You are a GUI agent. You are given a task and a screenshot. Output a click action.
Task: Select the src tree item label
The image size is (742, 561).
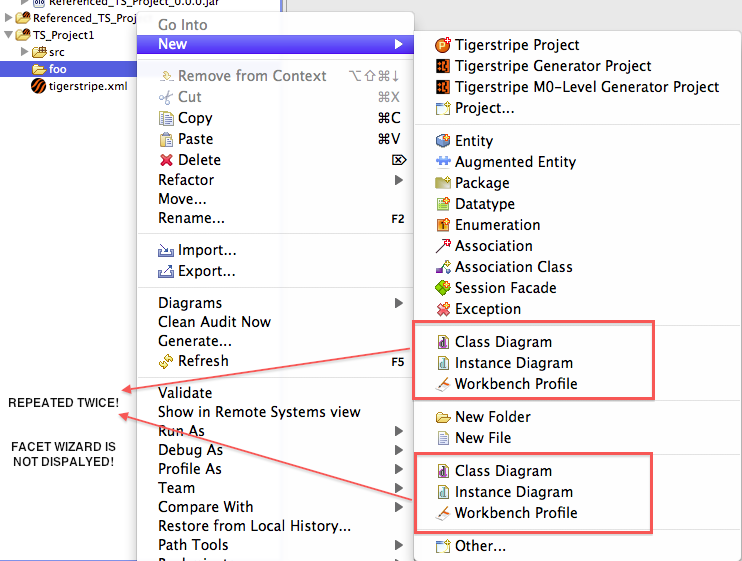point(57,52)
